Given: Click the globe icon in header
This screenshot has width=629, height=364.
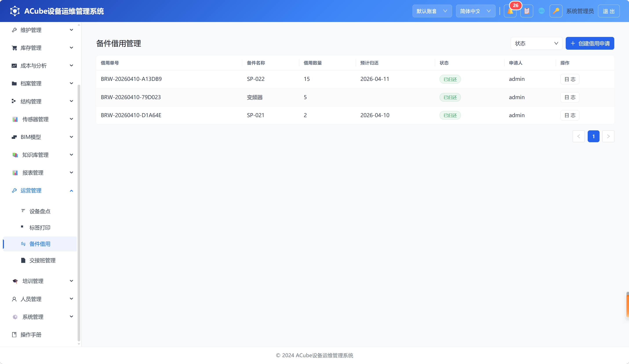Looking at the screenshot, I should pyautogui.click(x=541, y=11).
